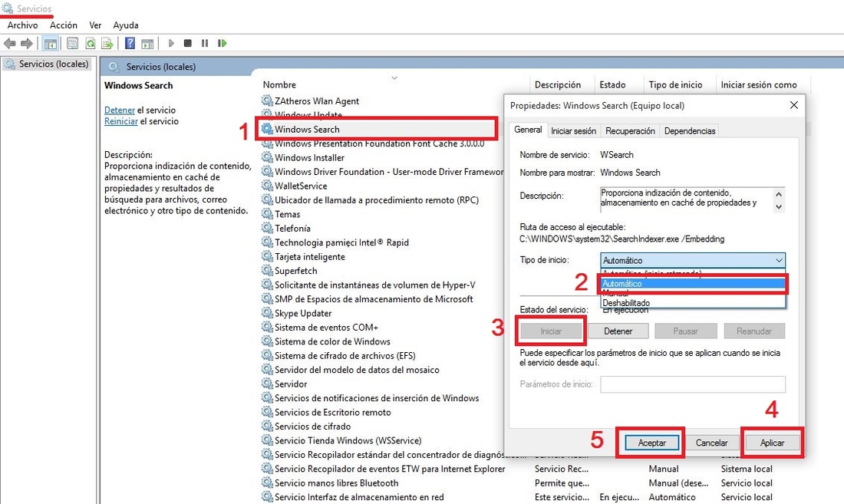The image size is (844, 504).
Task: Click the gear icon beside Tarjeta inteligente
Action: coord(267,256)
